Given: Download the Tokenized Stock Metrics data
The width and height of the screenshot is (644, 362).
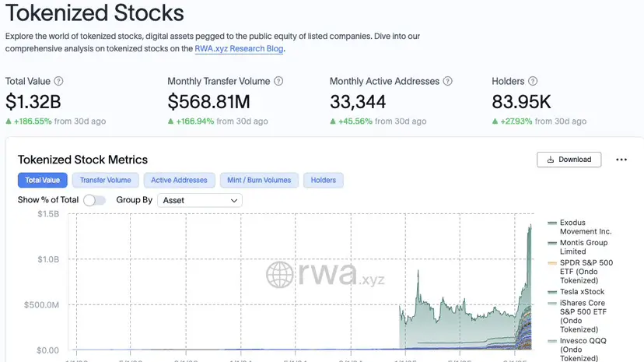Looking at the screenshot, I should point(569,160).
